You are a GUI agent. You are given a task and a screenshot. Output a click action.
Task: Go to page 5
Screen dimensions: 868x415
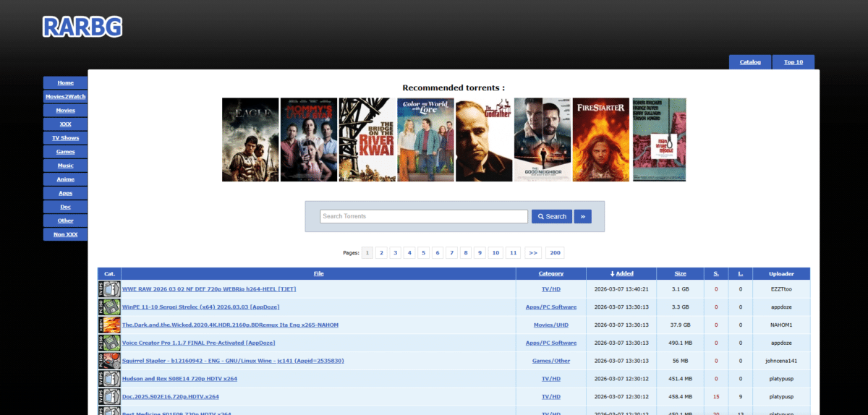[x=424, y=253]
